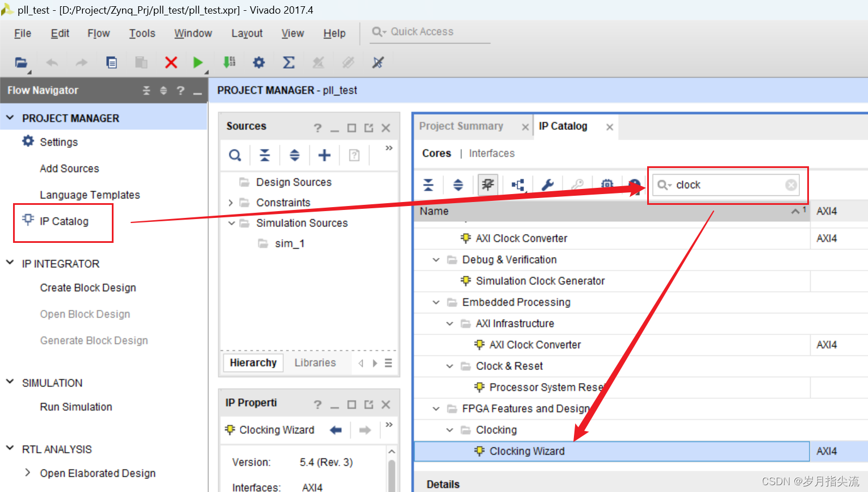Expand the Constraints folder
This screenshot has height=492, width=868.
230,203
